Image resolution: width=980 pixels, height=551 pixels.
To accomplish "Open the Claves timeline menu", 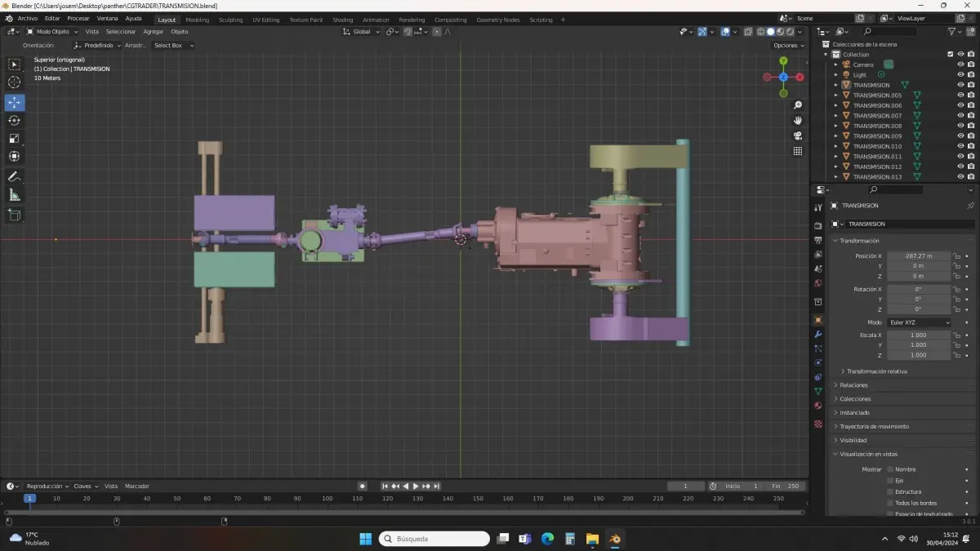I will pos(85,487).
